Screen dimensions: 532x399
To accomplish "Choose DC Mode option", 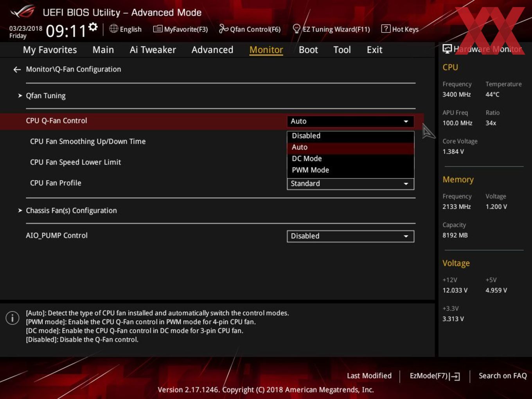I will (x=350, y=159).
